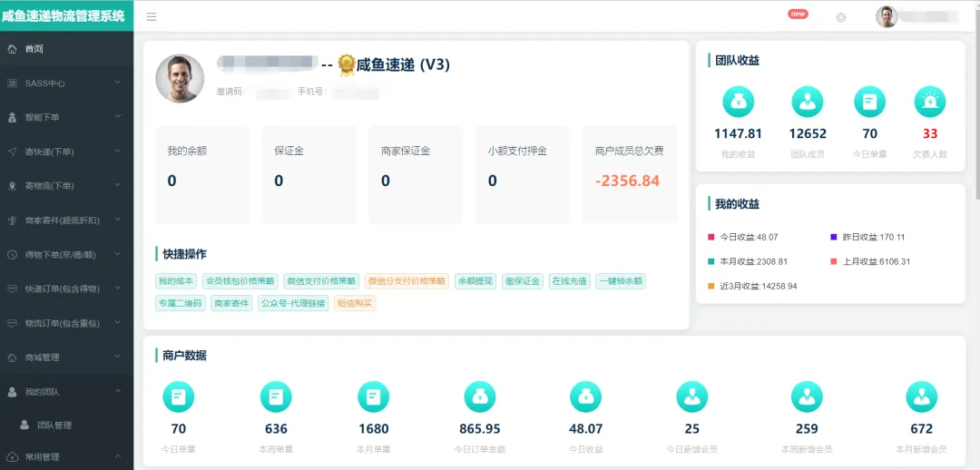Expand the 智能下单 menu chevron

(x=118, y=117)
